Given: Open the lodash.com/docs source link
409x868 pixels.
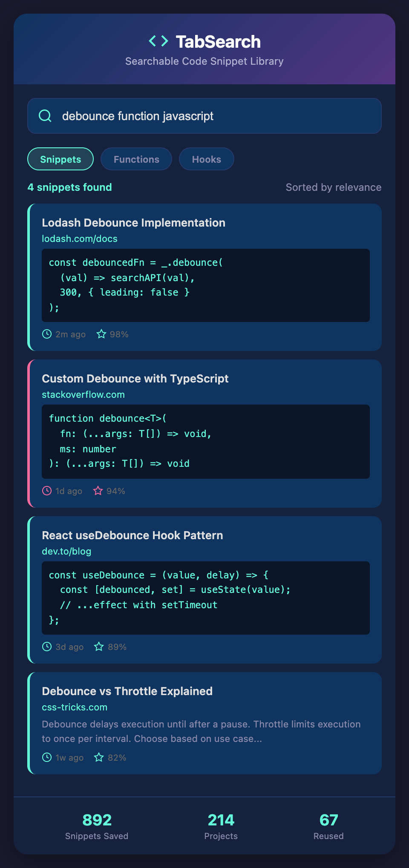Looking at the screenshot, I should click(80, 239).
